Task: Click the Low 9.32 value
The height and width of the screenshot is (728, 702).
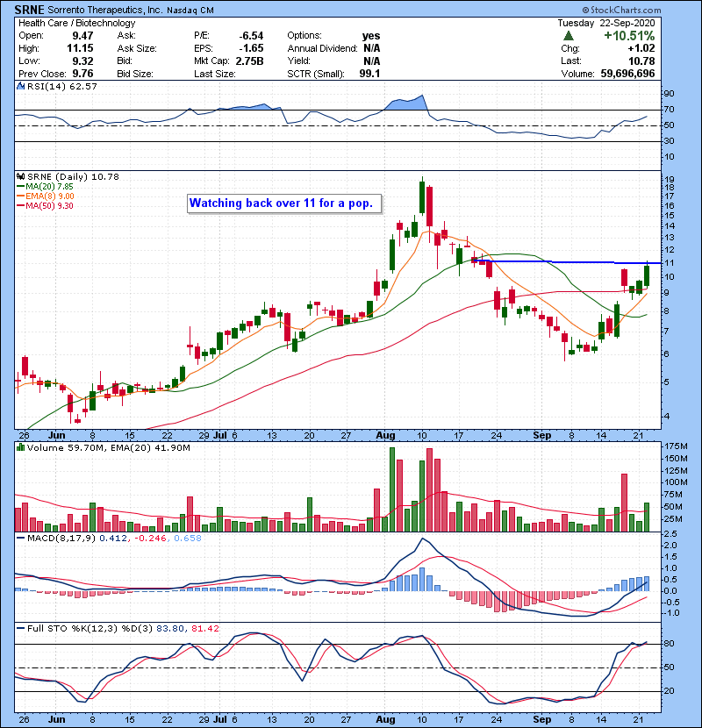Action: pyautogui.click(x=82, y=61)
